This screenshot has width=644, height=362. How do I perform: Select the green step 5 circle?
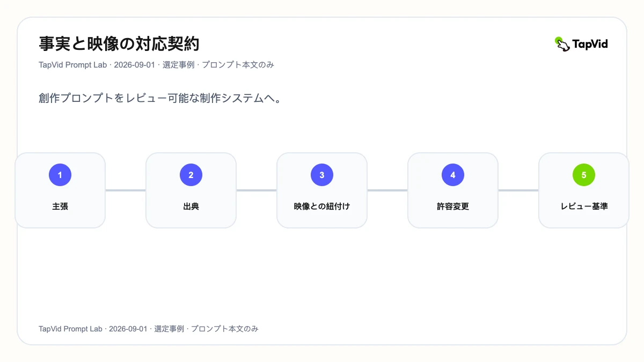click(584, 175)
